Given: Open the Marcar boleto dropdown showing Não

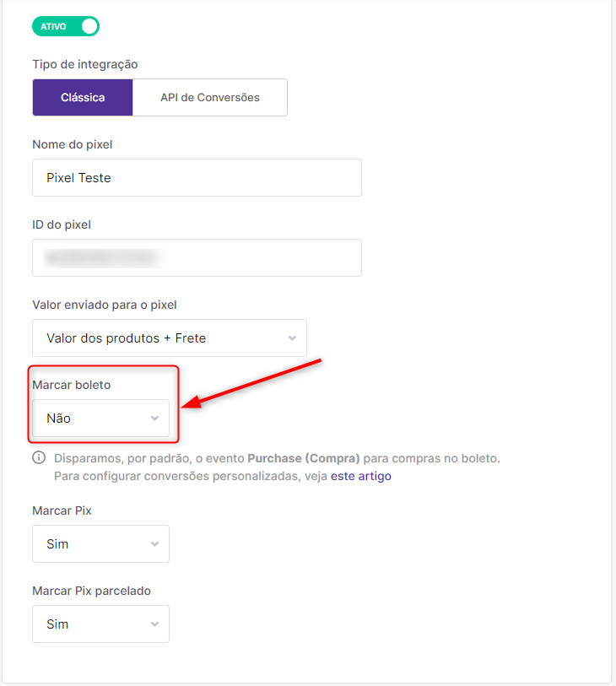Looking at the screenshot, I should click(x=100, y=418).
